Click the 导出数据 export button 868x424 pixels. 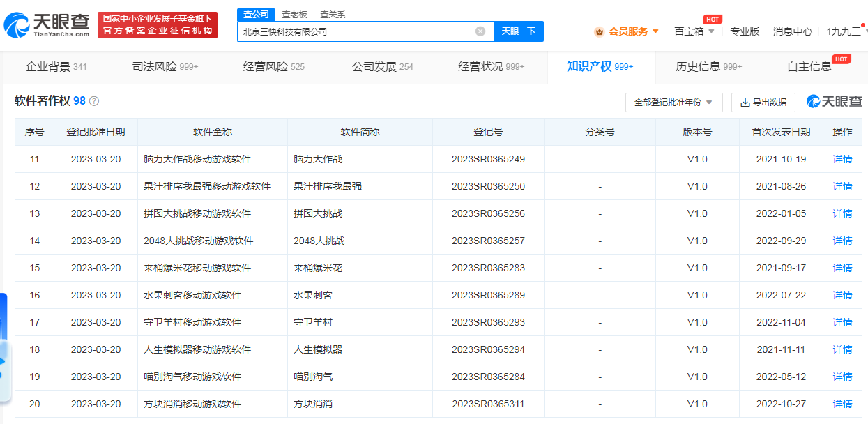[x=763, y=103]
